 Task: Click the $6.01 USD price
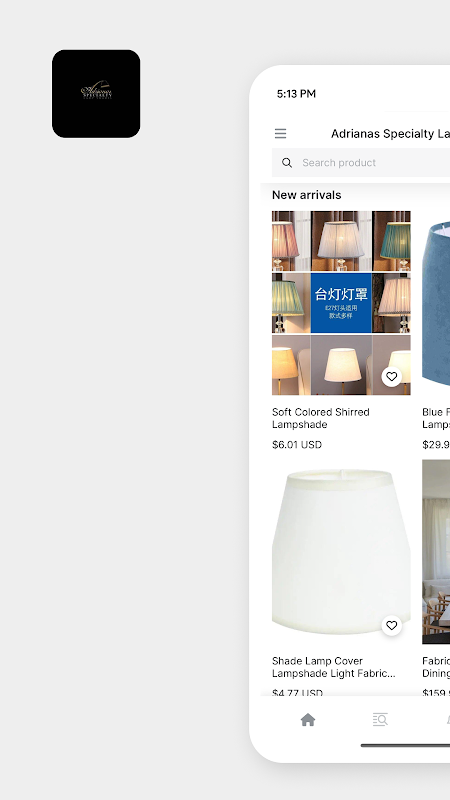[297, 445]
